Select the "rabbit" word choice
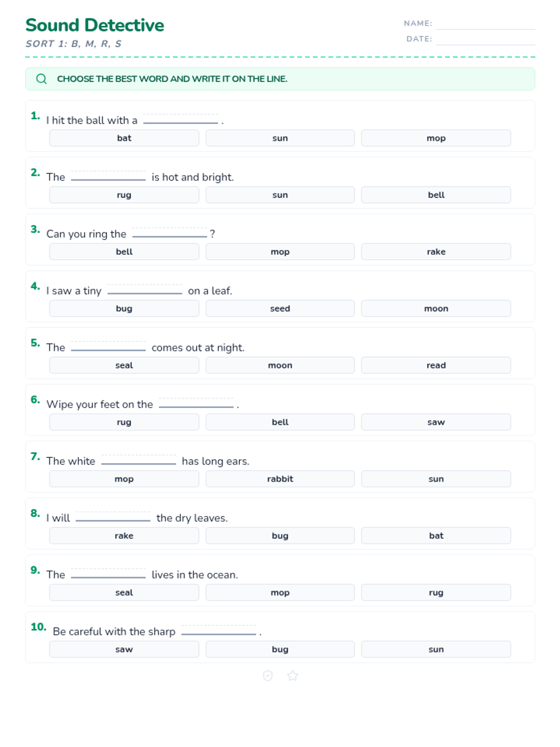Image resolution: width=560 pixels, height=747 pixels. point(280,479)
